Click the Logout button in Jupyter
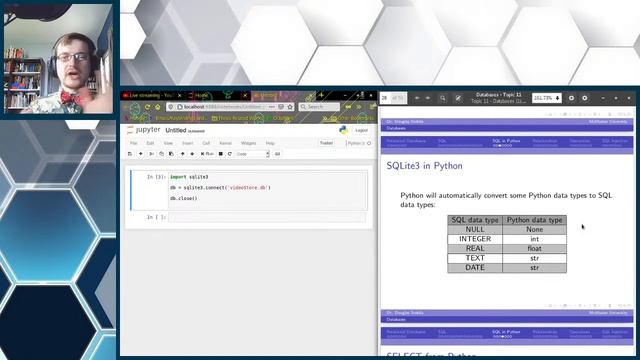This screenshot has width=640, height=360. (x=361, y=130)
